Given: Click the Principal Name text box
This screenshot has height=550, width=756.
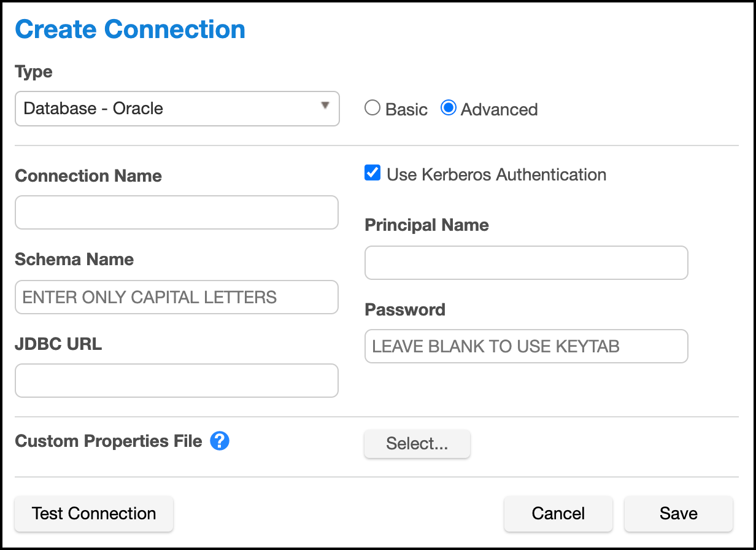Looking at the screenshot, I should pos(526,263).
